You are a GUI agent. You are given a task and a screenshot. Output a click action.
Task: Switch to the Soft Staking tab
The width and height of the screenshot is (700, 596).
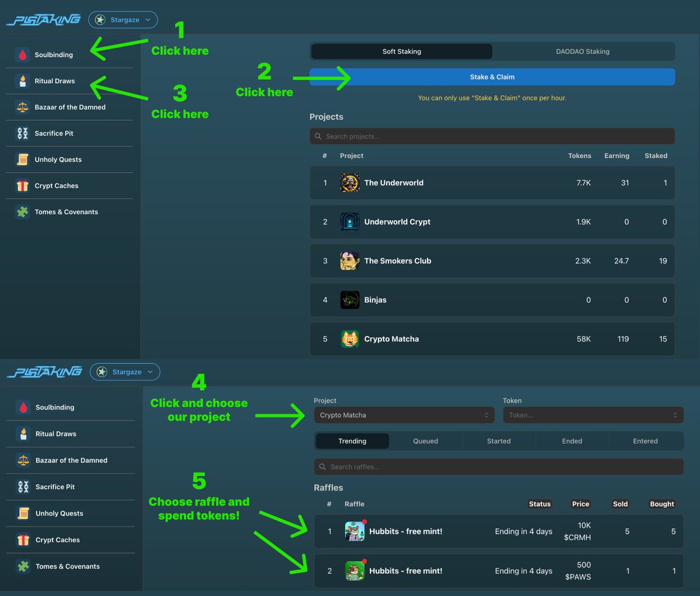pos(402,51)
